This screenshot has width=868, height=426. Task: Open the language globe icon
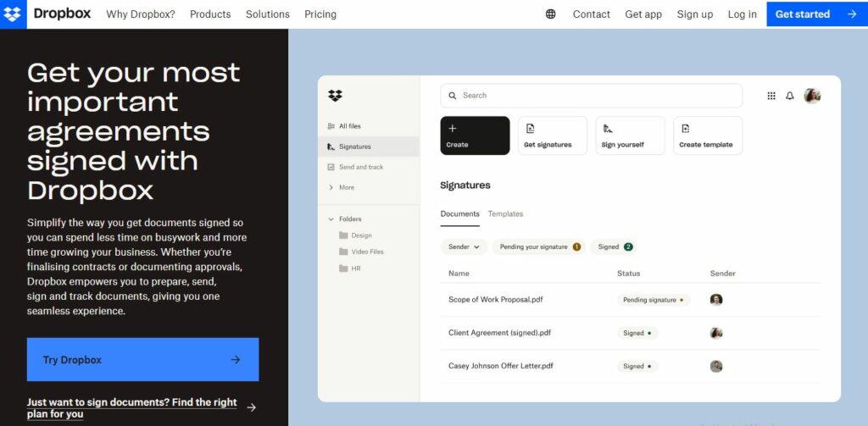coord(551,14)
